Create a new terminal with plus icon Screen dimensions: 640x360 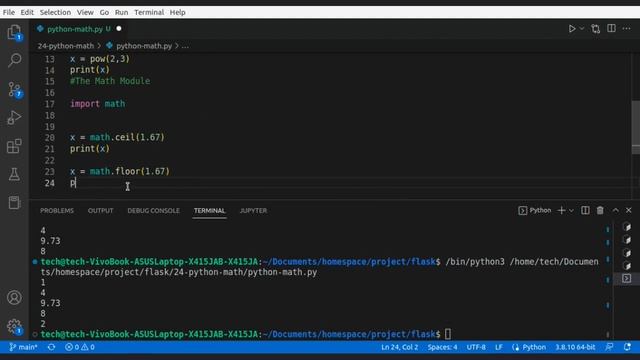click(x=562, y=210)
